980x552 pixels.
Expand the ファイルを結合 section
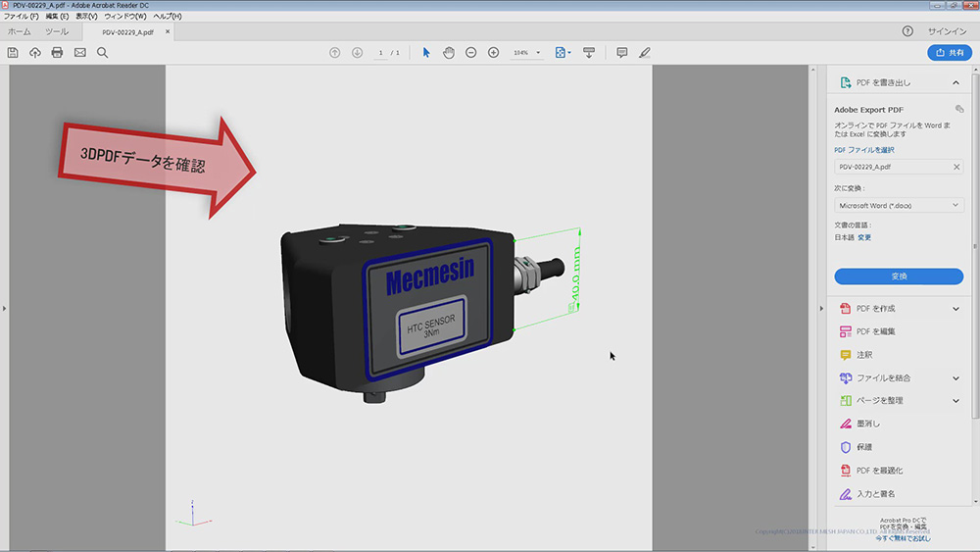[x=955, y=378]
